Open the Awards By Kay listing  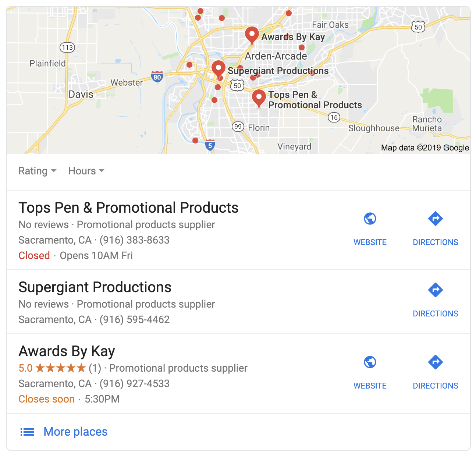pyautogui.click(x=67, y=351)
